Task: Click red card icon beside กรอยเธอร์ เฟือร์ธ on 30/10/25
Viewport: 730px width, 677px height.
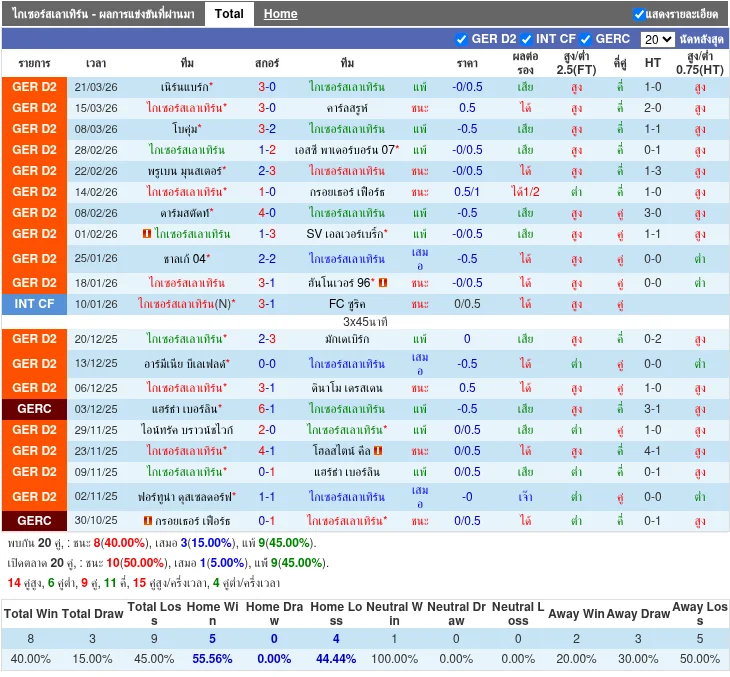Action: point(148,521)
